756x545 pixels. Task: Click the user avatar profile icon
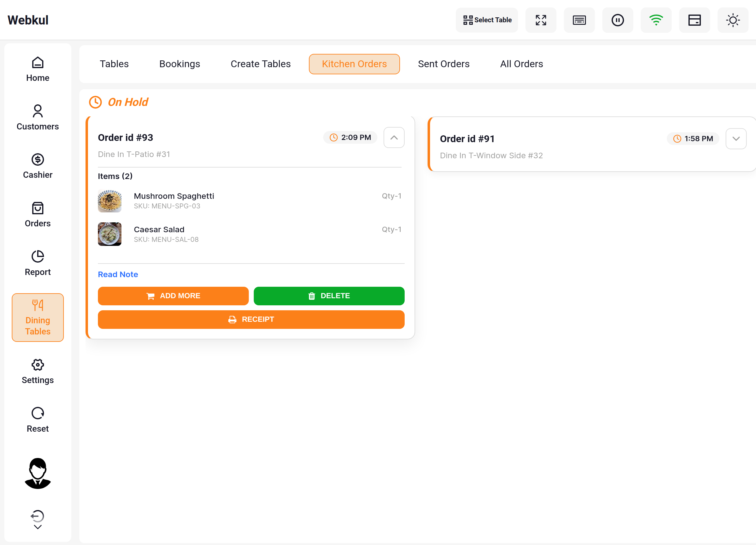tap(38, 473)
